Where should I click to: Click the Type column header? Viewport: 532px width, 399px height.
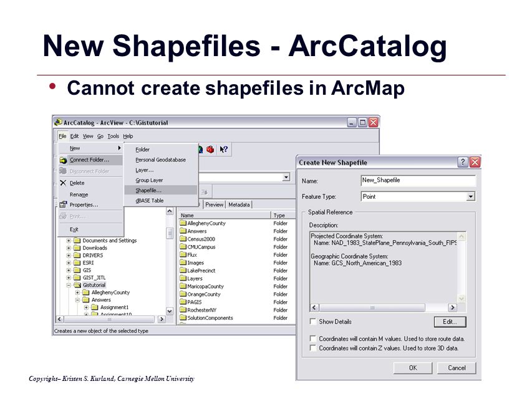(283, 215)
